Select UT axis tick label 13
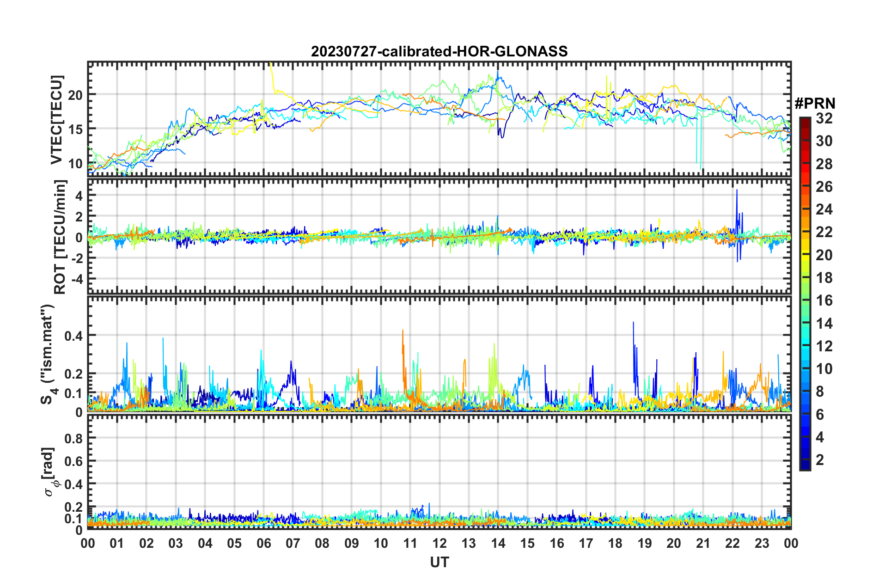The image size is (879, 588). pos(469,544)
